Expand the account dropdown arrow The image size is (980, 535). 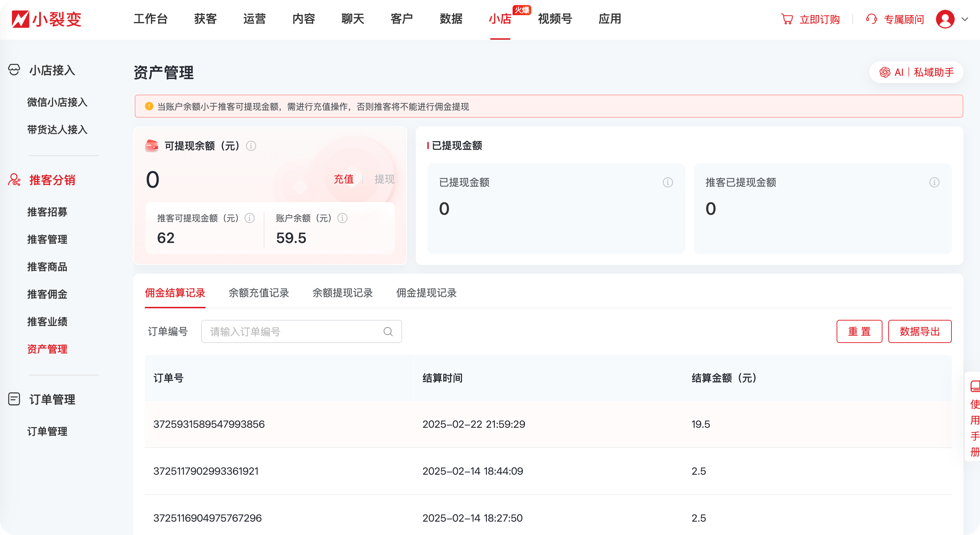click(965, 19)
